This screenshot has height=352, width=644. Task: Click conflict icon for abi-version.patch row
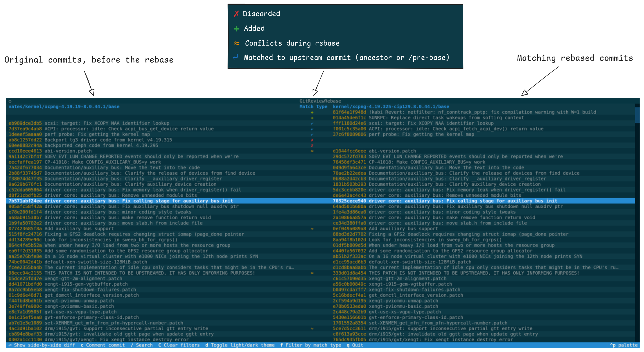pyautogui.click(x=312, y=151)
